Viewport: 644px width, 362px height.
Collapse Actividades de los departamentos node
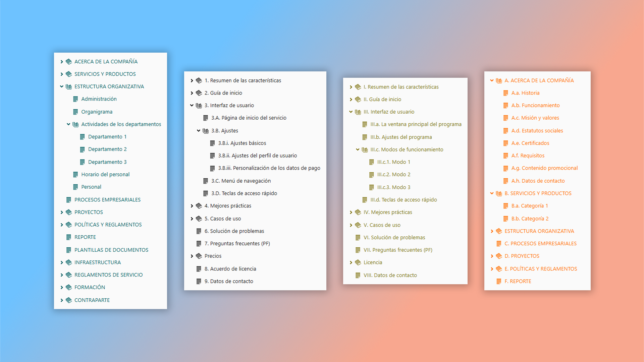(68, 124)
